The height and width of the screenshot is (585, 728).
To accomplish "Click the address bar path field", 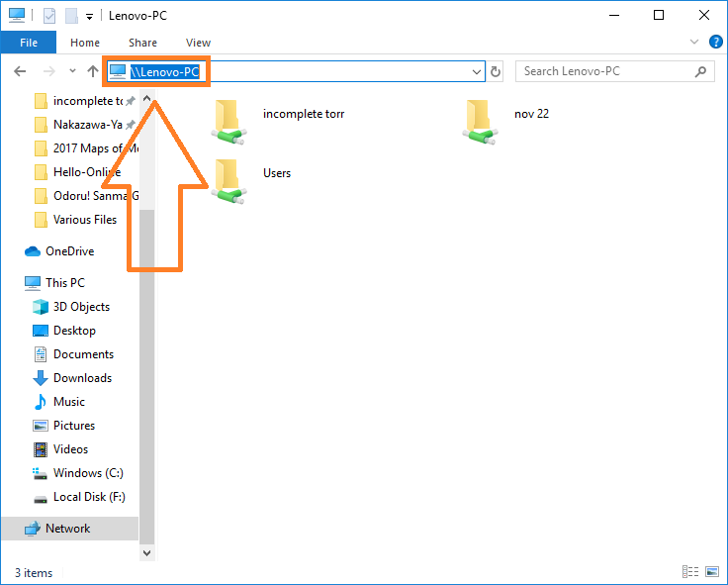I will coord(296,71).
